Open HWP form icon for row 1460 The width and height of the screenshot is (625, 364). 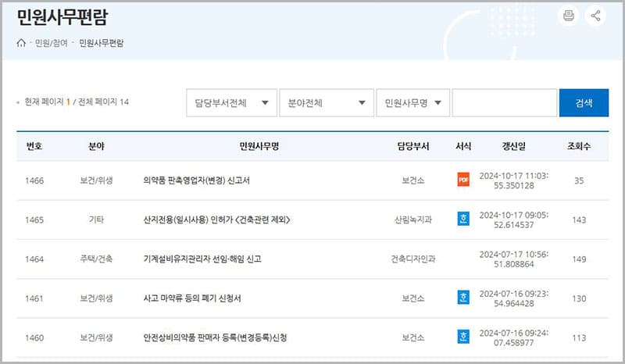(x=463, y=337)
